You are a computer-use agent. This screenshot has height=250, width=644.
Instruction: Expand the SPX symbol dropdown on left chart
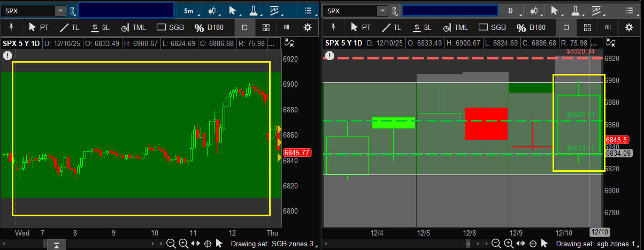[60, 11]
